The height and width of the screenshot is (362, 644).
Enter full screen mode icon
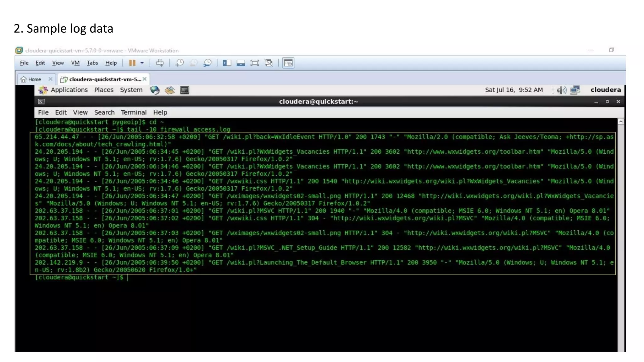(255, 63)
